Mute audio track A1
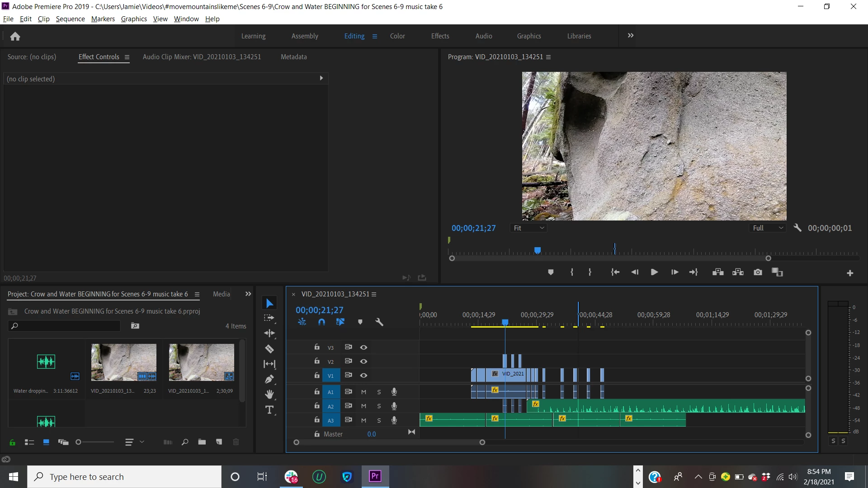The image size is (868, 488). coord(363,392)
